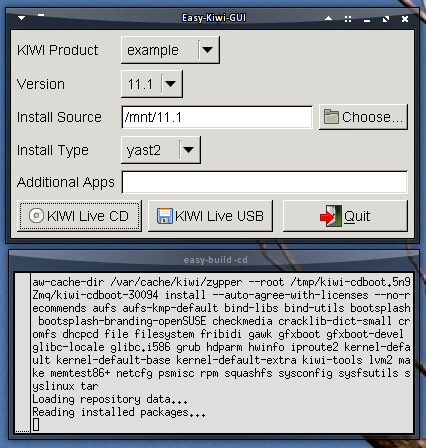Image resolution: width=426 pixels, height=448 pixels.
Task: Open the Install Type dropdown showing yast2
Action: [161, 150]
